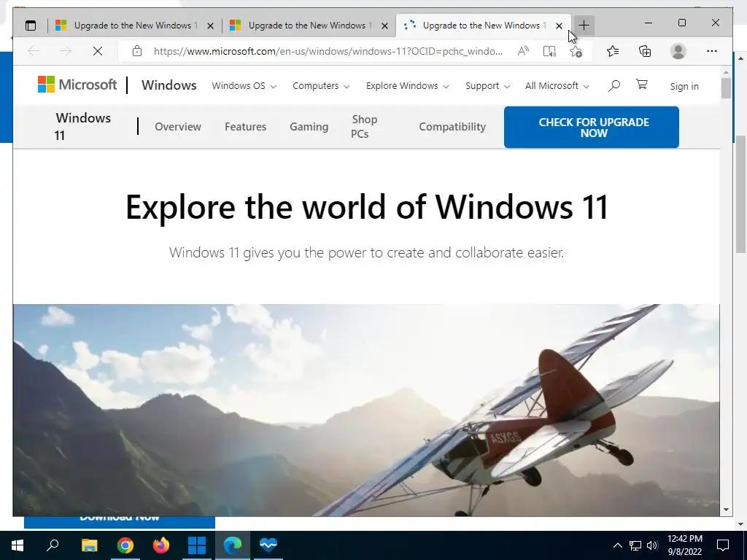The image size is (747, 560).
Task: Expand the All Microsoft dropdown
Action: click(557, 86)
